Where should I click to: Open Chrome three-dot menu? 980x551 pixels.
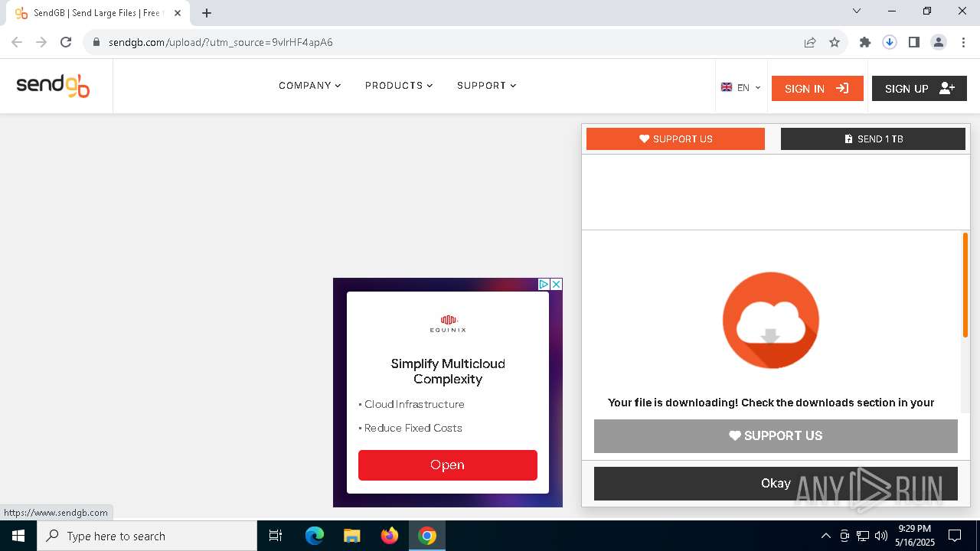(963, 42)
